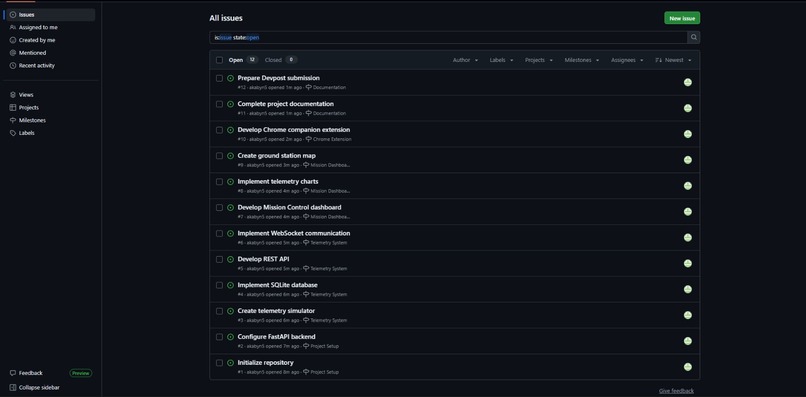
Task: Click the Chrome Extension milestone on issue #10
Action: (328, 139)
